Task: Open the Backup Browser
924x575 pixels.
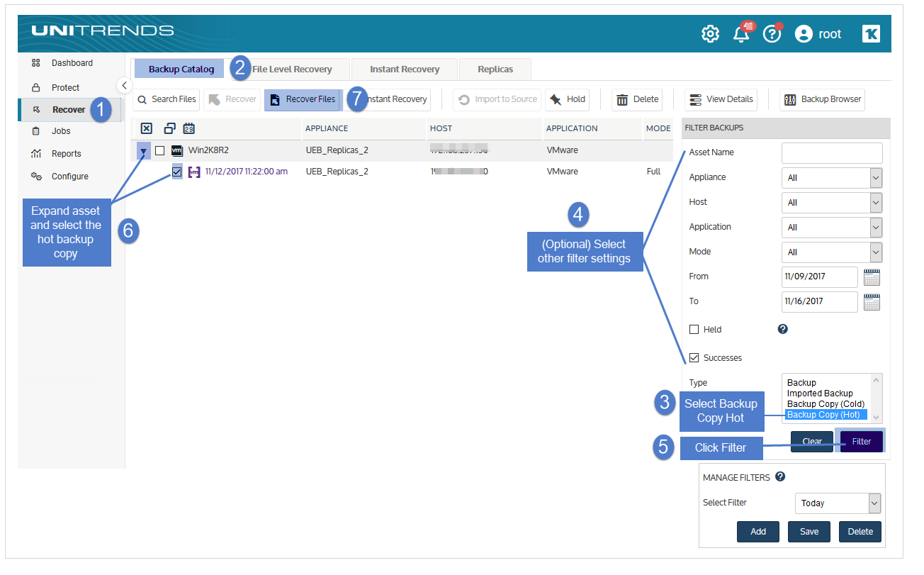Action: click(x=823, y=99)
